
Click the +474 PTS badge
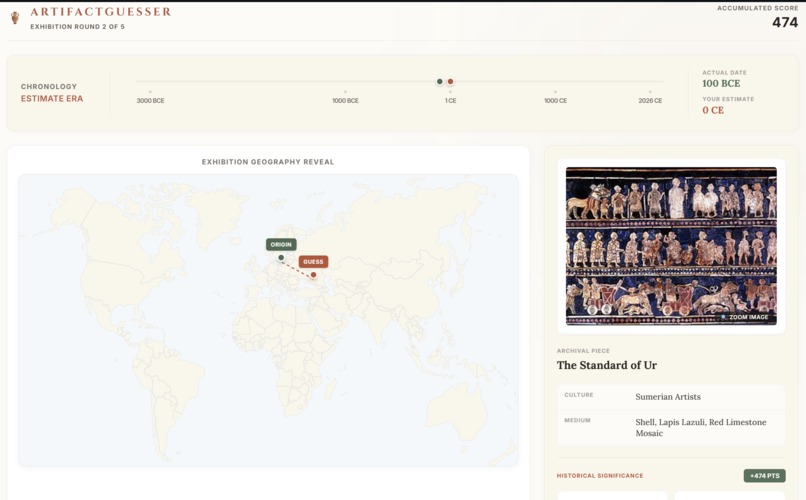click(764, 475)
